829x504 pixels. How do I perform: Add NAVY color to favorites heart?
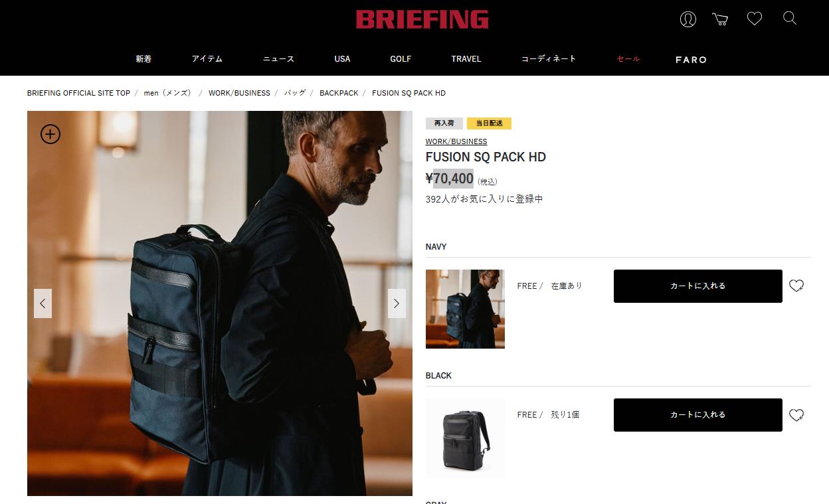coord(796,286)
